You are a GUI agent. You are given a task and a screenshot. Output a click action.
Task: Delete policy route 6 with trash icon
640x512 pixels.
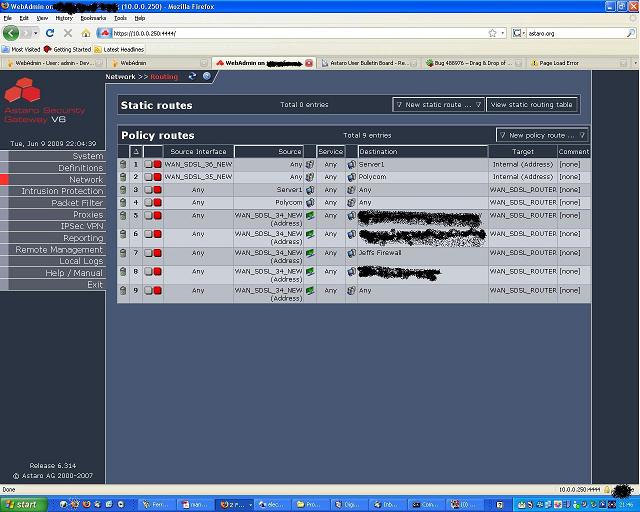pyautogui.click(x=123, y=234)
